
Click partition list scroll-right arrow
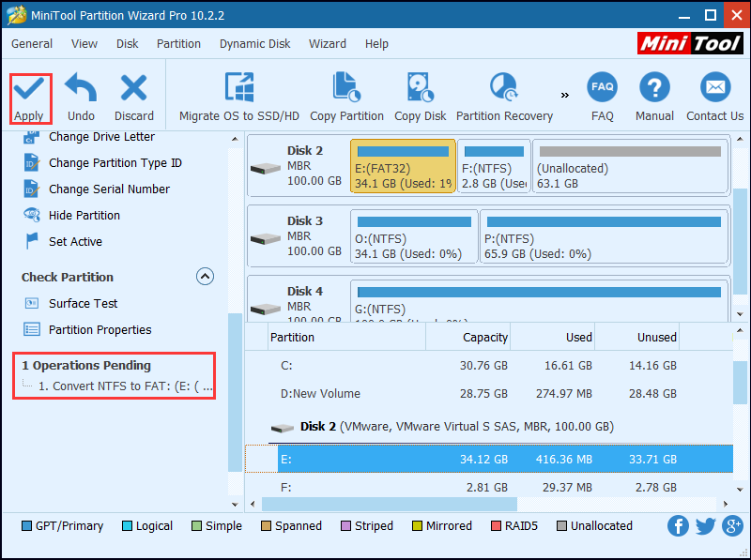[726, 504]
